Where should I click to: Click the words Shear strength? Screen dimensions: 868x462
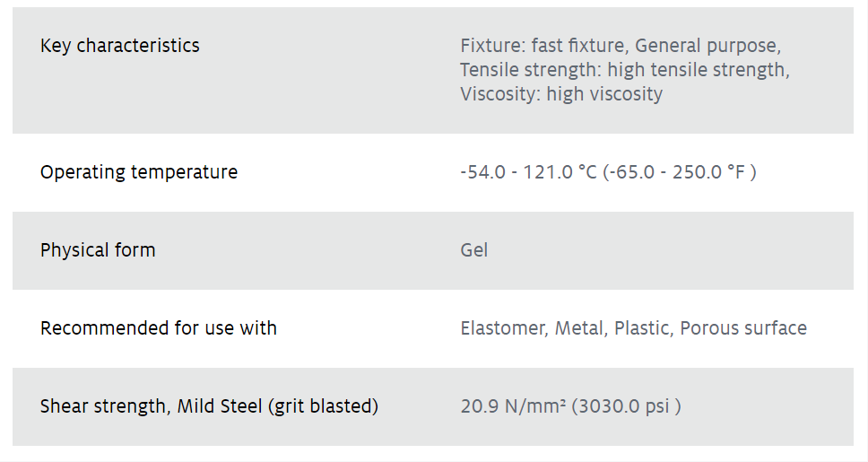point(103,406)
